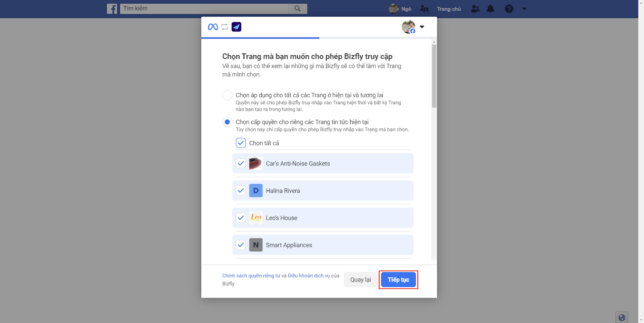The width and height of the screenshot is (644, 323).
Task: Select apply to all current and future Pages
Action: click(x=227, y=95)
